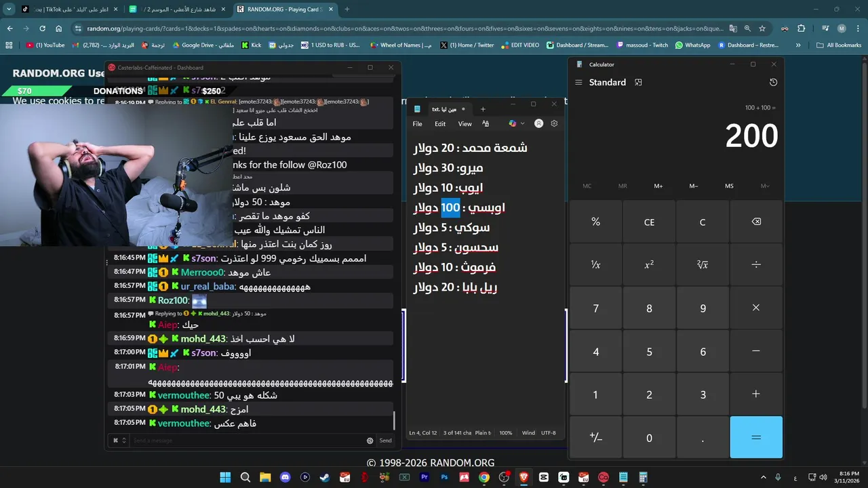
Task: Open the All Bookmarks folder
Action: 839,45
